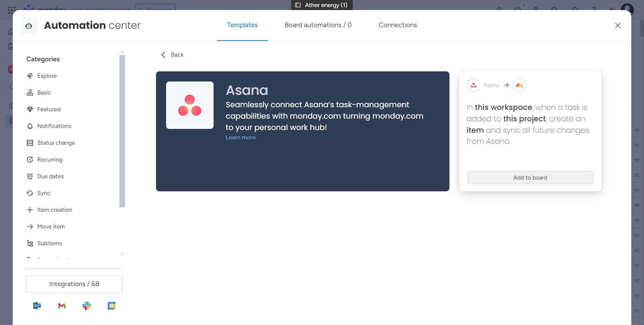Click the Gmail integration icon
The height and width of the screenshot is (325, 644).
(x=62, y=306)
